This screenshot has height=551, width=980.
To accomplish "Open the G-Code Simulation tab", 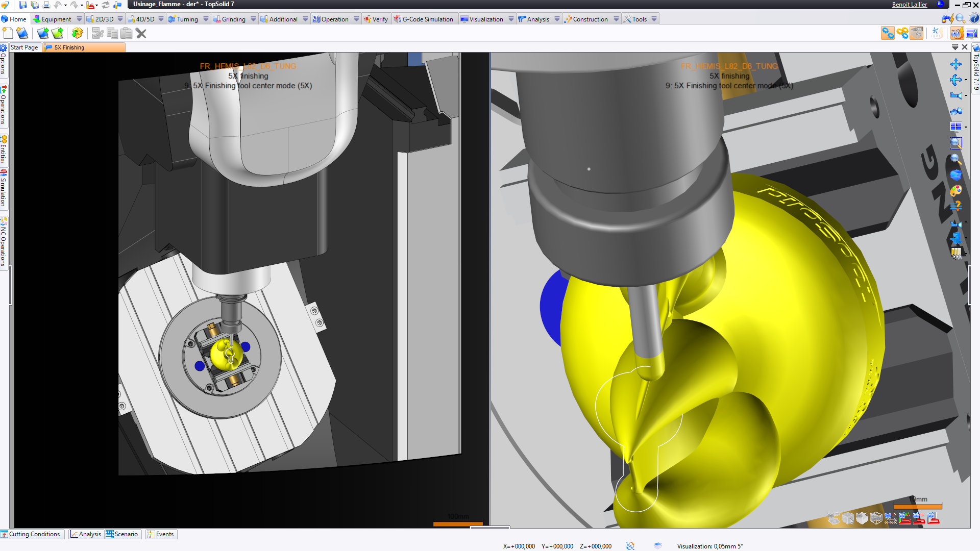I will coord(424,19).
